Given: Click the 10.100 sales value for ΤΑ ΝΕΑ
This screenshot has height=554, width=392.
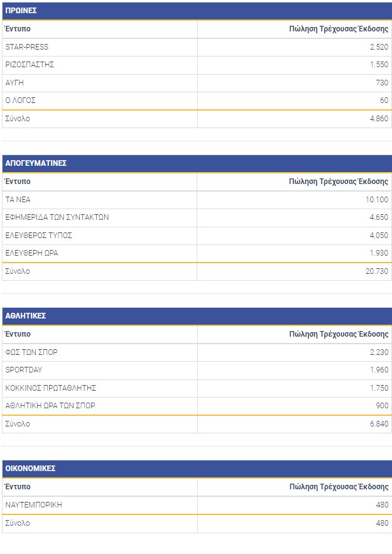Looking at the screenshot, I should coord(378,200).
